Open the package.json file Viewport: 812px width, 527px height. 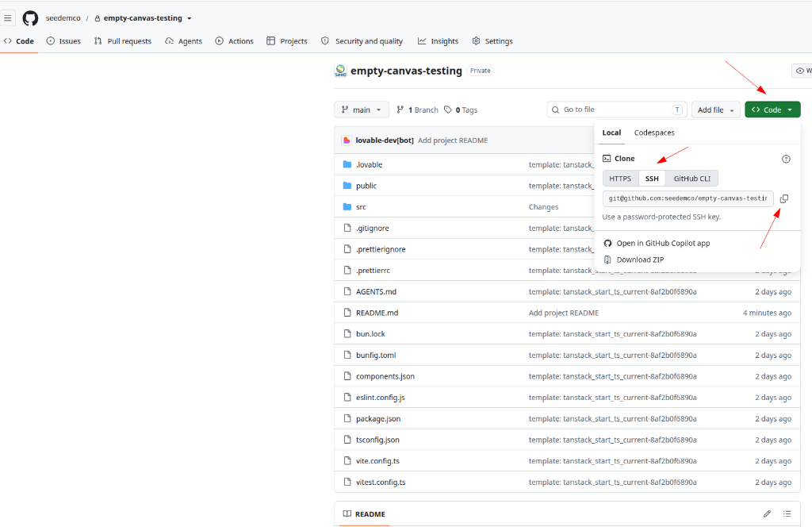[x=378, y=419]
